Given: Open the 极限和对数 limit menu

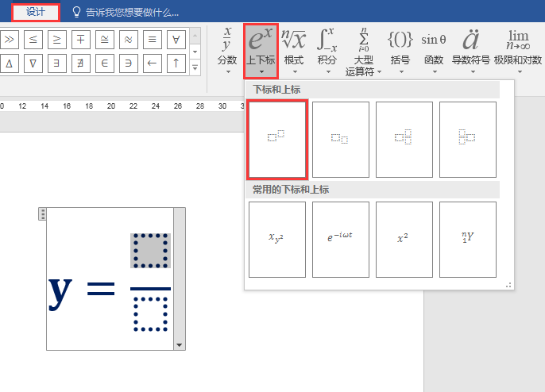Looking at the screenshot, I should tap(518, 51).
